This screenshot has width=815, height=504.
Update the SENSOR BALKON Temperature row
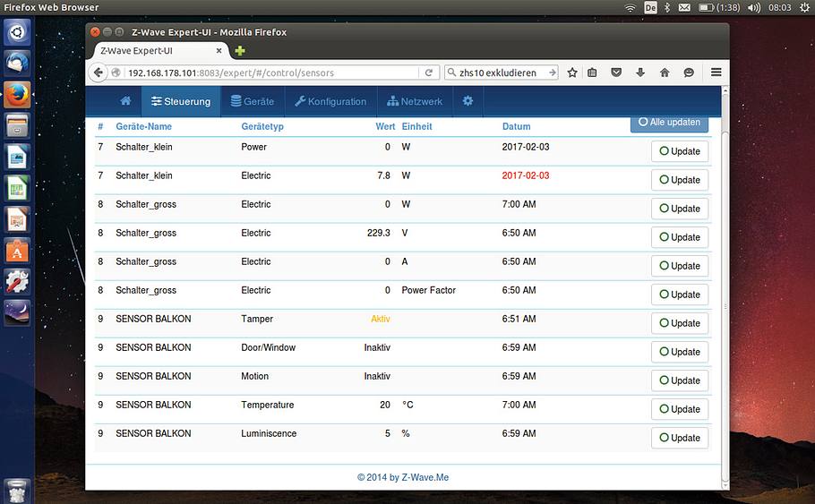pyautogui.click(x=680, y=409)
